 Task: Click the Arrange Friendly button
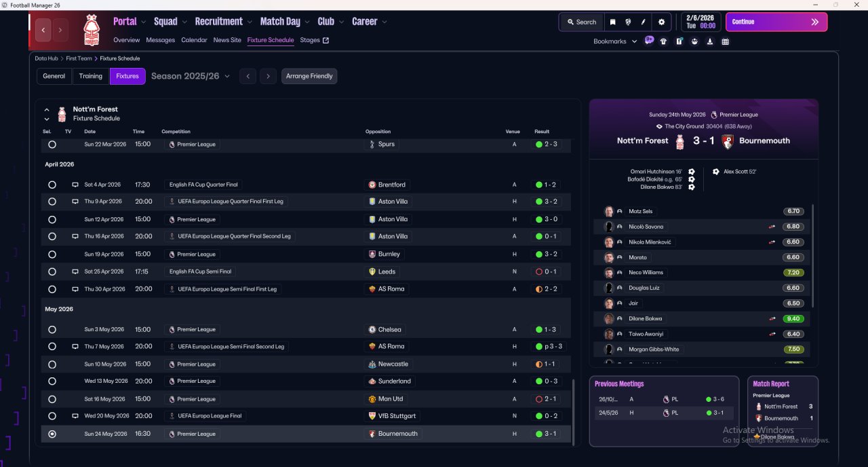pyautogui.click(x=309, y=76)
